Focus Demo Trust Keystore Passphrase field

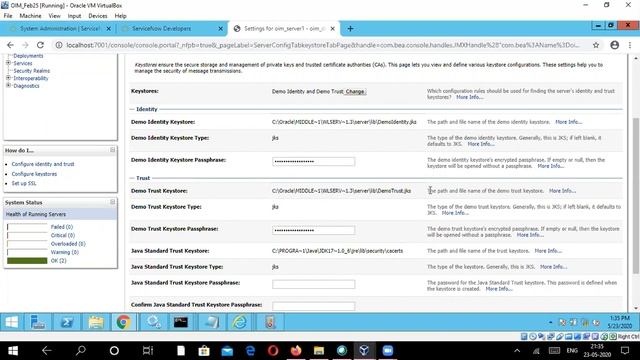[x=313, y=231]
